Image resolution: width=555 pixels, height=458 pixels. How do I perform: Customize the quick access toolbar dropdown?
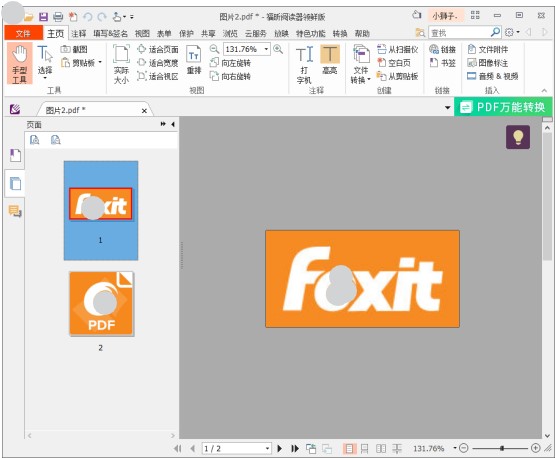click(132, 17)
